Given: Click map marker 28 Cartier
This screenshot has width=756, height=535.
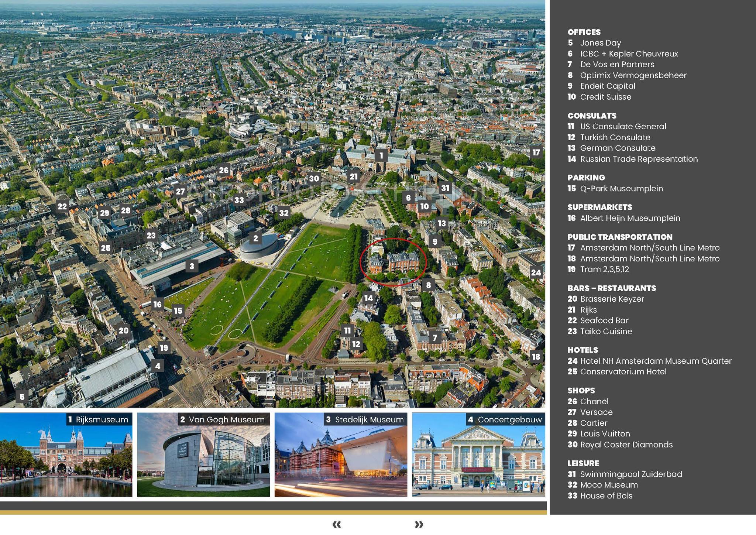Looking at the screenshot, I should [x=126, y=210].
